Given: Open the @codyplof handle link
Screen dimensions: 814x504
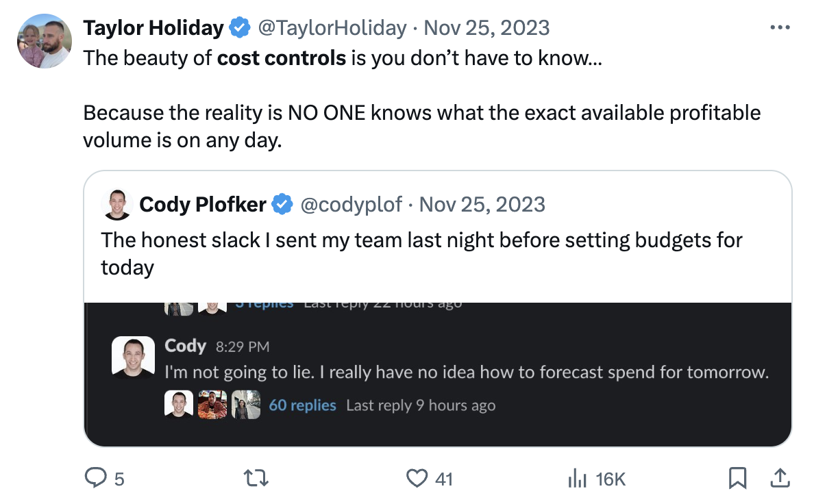Looking at the screenshot, I should coord(351,205).
